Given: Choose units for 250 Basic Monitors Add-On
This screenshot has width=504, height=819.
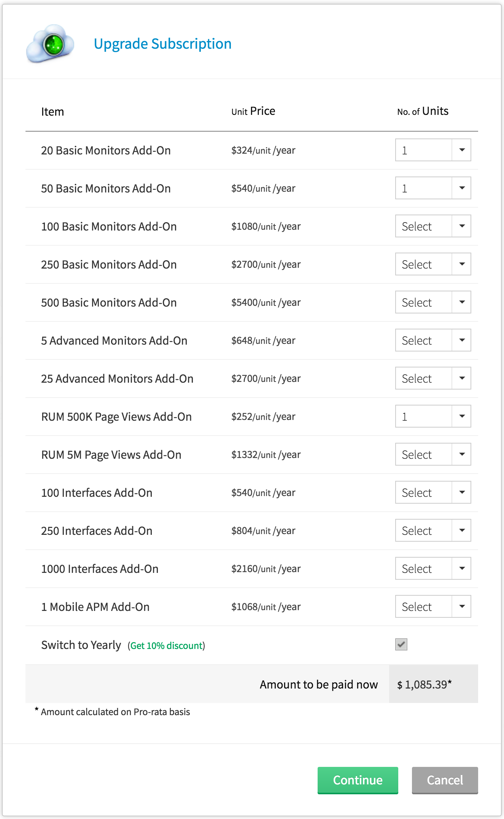Looking at the screenshot, I should 433,264.
